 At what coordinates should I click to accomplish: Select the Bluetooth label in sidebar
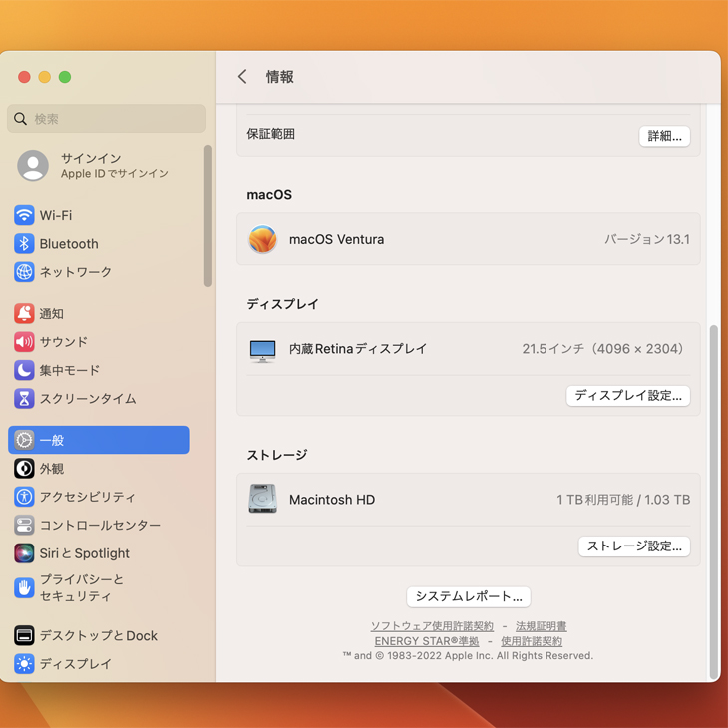69,244
